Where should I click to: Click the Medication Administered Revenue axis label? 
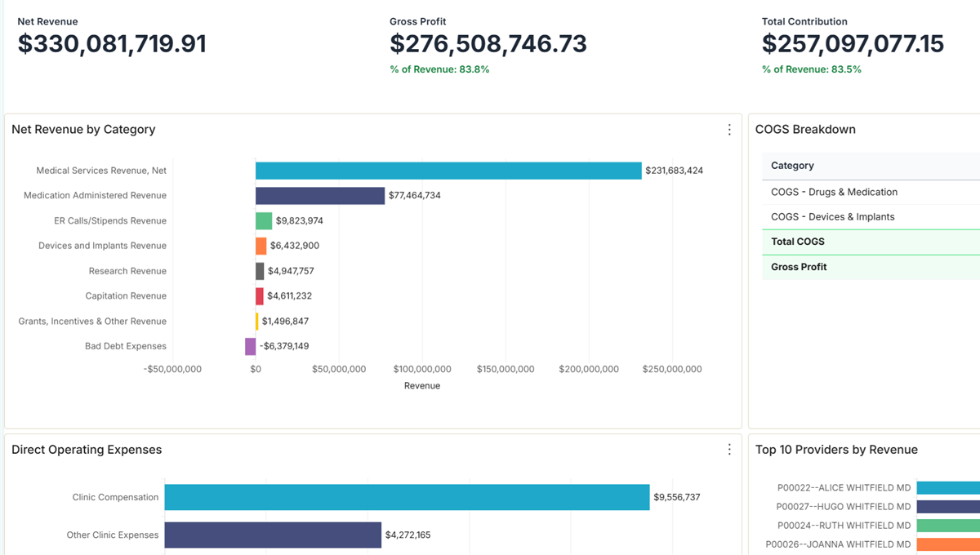point(95,196)
